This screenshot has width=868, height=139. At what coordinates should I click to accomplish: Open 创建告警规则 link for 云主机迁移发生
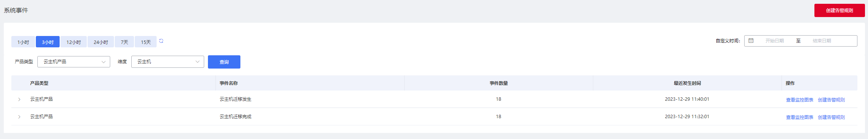[x=831, y=100]
